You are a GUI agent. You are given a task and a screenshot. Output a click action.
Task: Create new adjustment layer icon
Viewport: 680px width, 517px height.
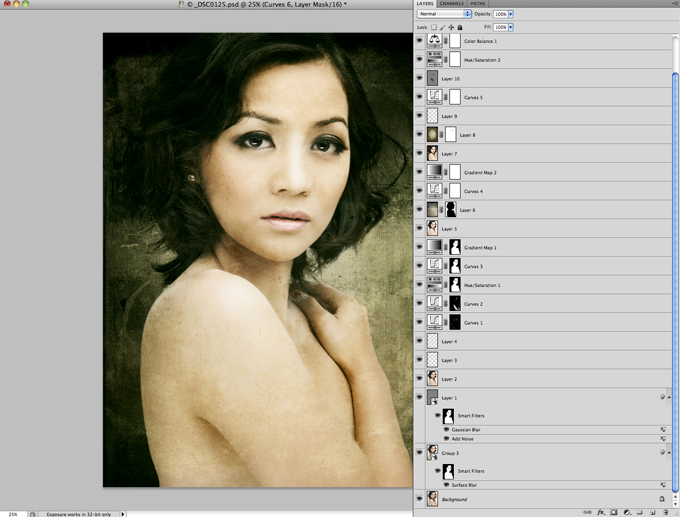(626, 511)
